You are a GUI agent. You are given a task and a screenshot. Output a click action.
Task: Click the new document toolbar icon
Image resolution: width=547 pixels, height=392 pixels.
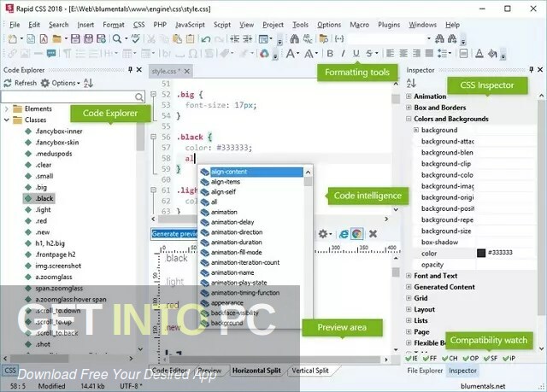[x=12, y=38]
